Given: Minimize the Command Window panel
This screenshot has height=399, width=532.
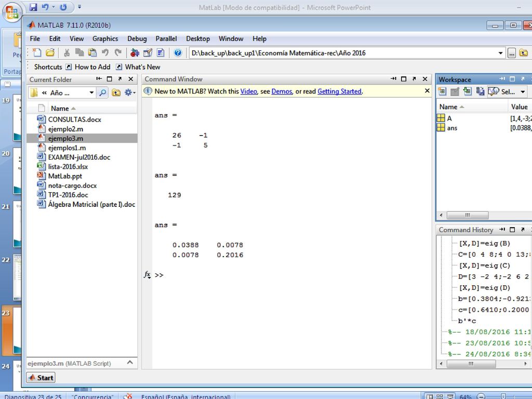Looking at the screenshot, I should point(393,79).
